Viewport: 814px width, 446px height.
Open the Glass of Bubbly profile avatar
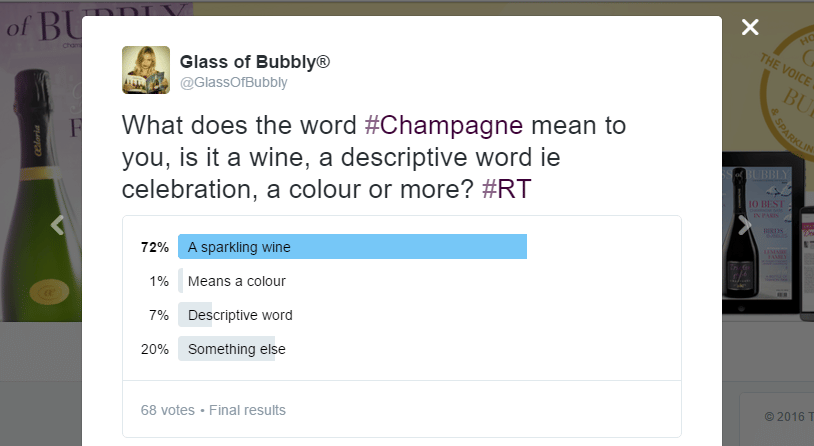click(x=145, y=70)
